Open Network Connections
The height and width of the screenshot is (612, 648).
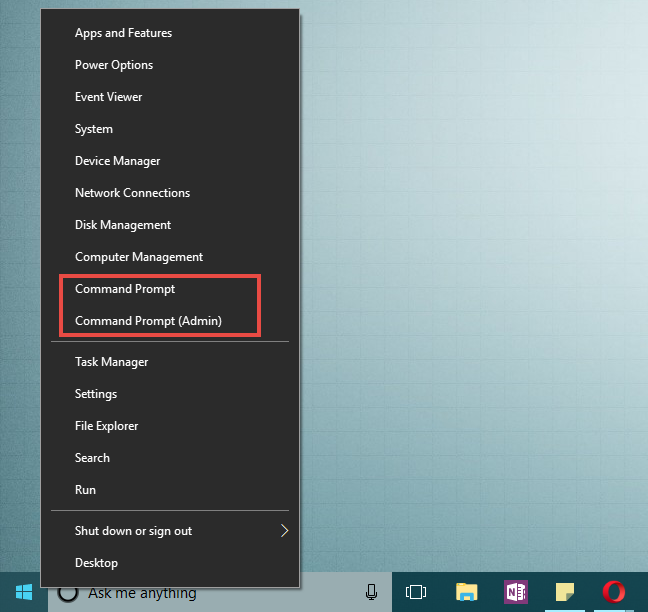[x=132, y=193]
